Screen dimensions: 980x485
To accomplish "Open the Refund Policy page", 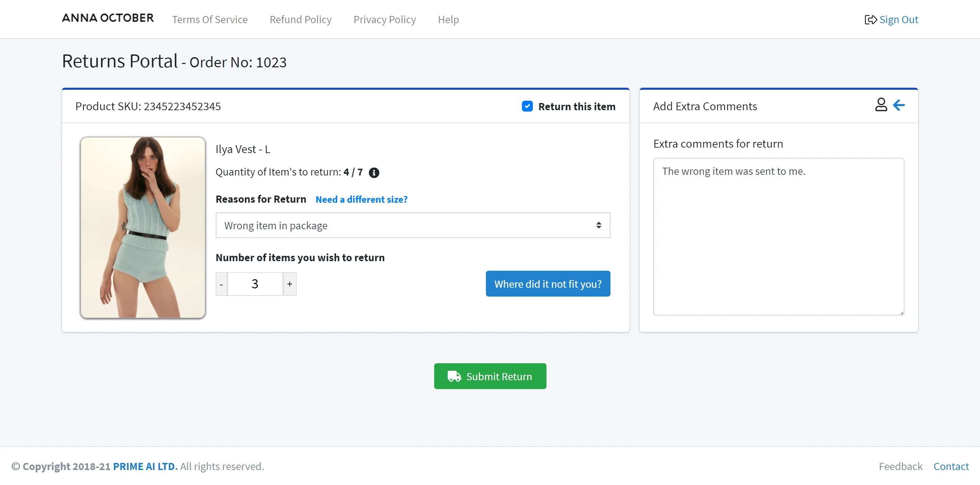I will coord(300,19).
